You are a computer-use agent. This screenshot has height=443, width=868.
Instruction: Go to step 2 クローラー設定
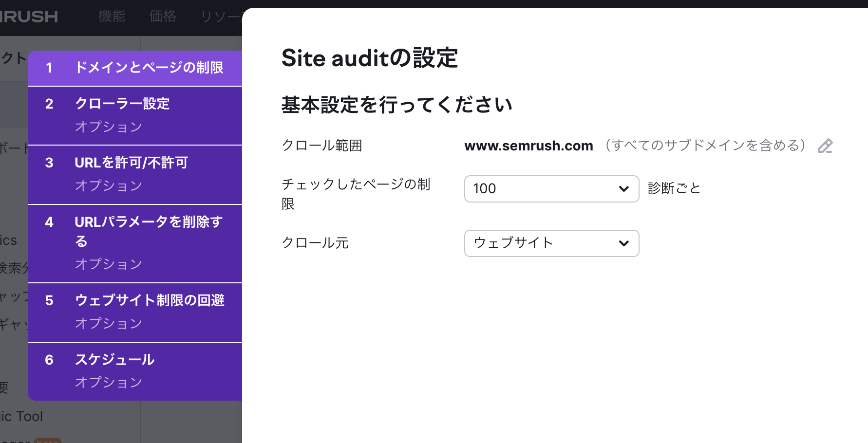coord(135,116)
